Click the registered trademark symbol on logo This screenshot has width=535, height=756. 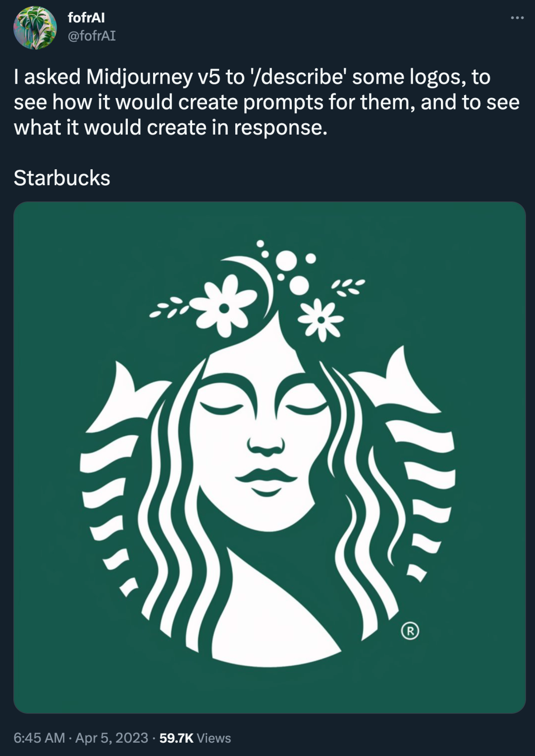[410, 631]
